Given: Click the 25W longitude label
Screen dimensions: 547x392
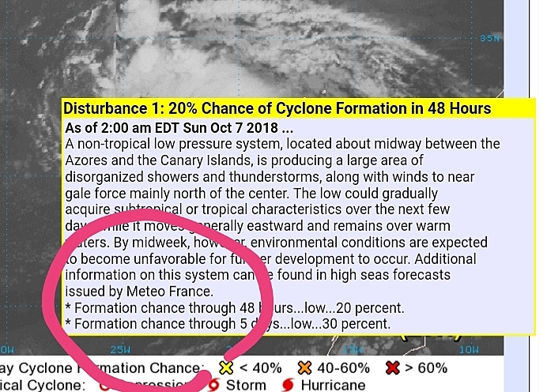Looking at the screenshot, I should coord(120,349).
